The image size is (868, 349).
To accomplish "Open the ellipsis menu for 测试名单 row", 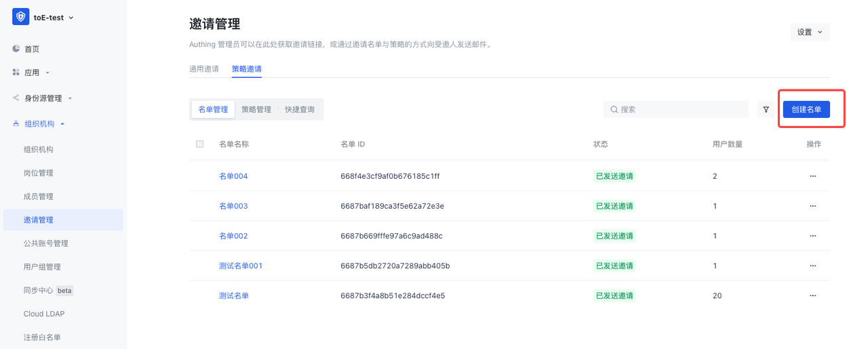I will click(x=812, y=295).
